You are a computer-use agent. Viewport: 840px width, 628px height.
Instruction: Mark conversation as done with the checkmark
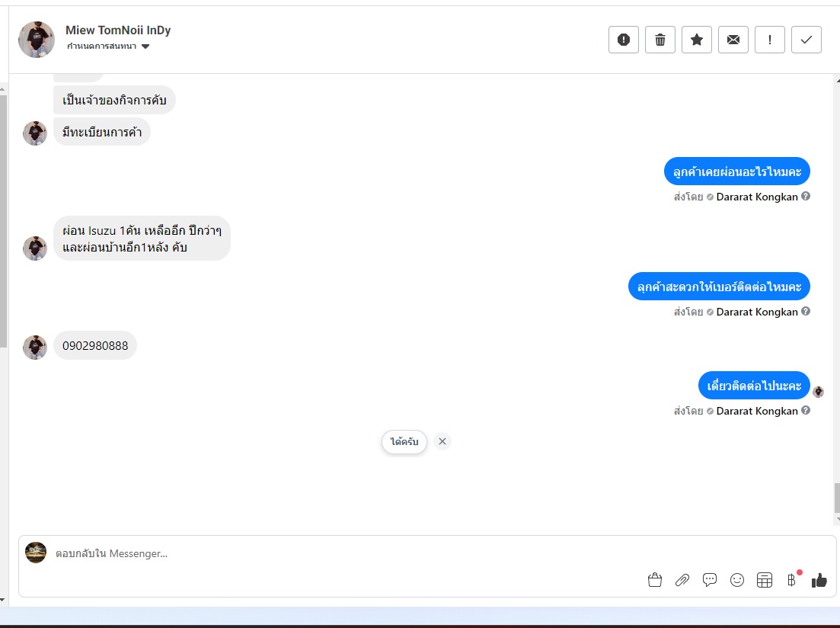(x=806, y=40)
